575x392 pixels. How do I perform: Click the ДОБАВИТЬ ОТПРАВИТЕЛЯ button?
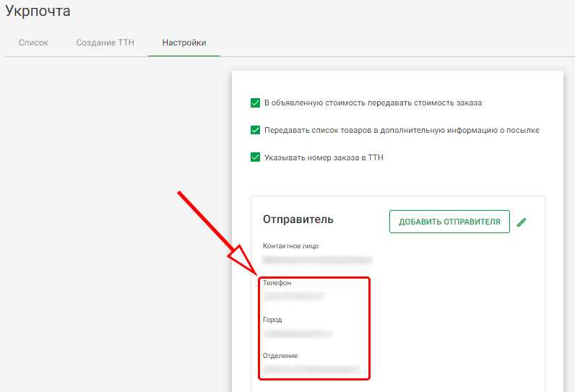(449, 222)
